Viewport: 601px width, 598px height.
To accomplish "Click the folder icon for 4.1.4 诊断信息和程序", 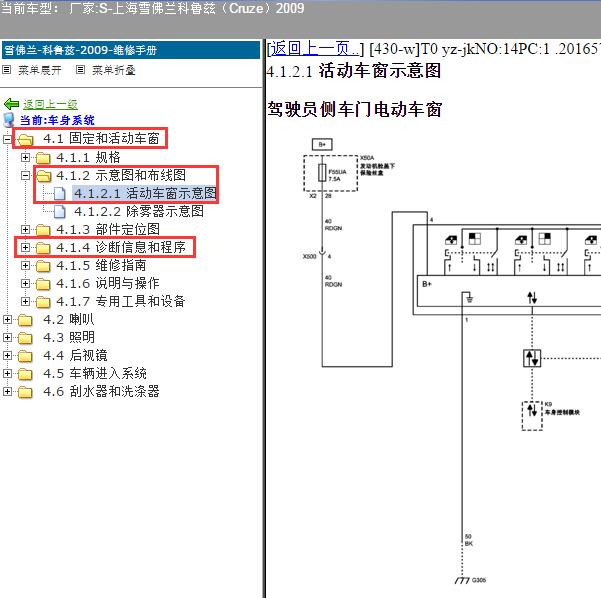I will [43, 248].
